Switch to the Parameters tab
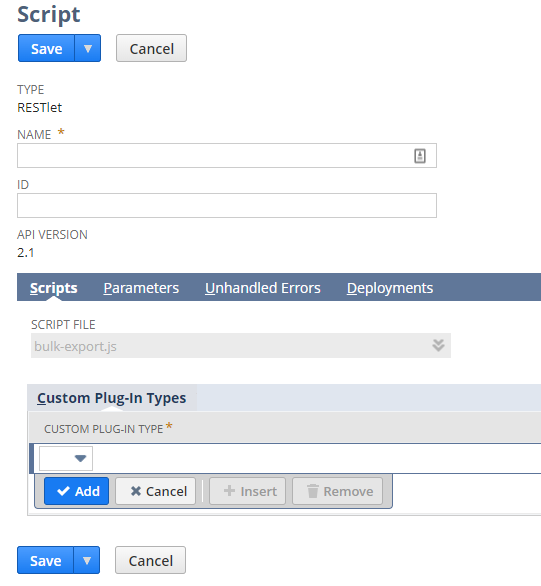The image size is (541, 586). tap(141, 288)
